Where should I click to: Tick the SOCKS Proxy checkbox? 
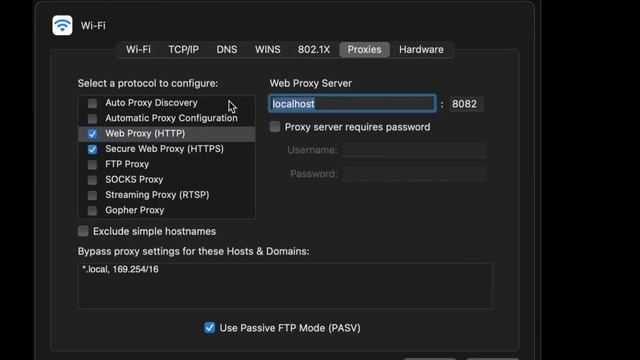click(92, 180)
